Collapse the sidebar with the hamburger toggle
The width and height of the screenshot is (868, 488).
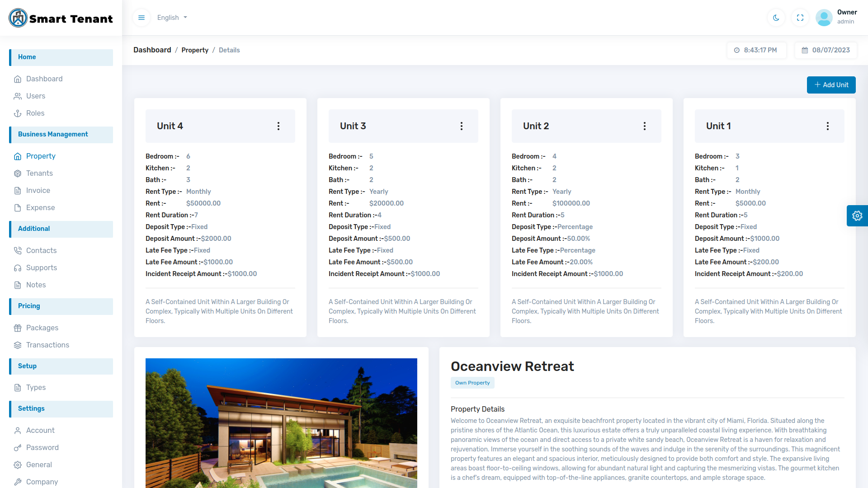pos(141,17)
